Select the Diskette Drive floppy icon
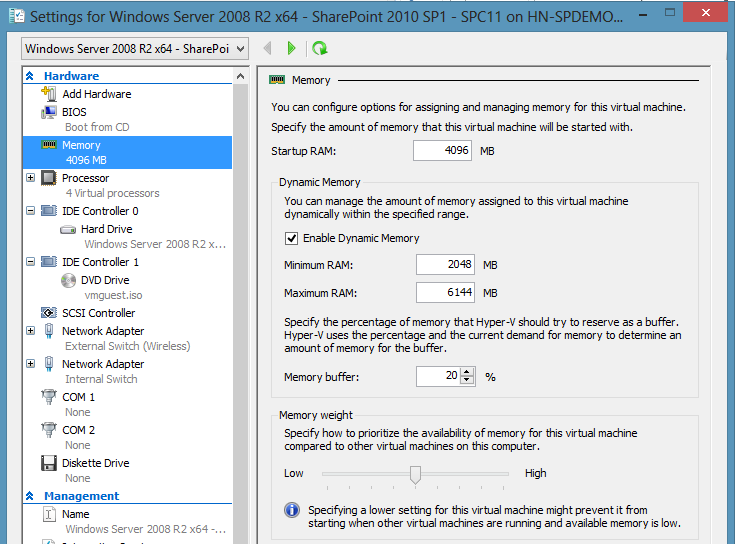Screen dimensions: 735x544 [49, 463]
